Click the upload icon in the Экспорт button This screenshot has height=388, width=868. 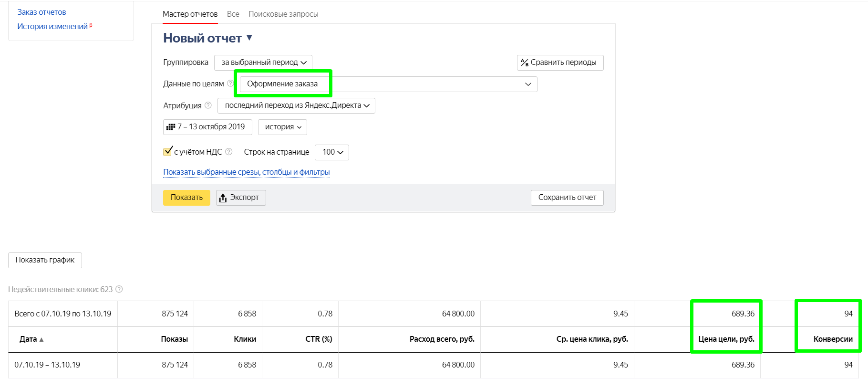point(223,198)
